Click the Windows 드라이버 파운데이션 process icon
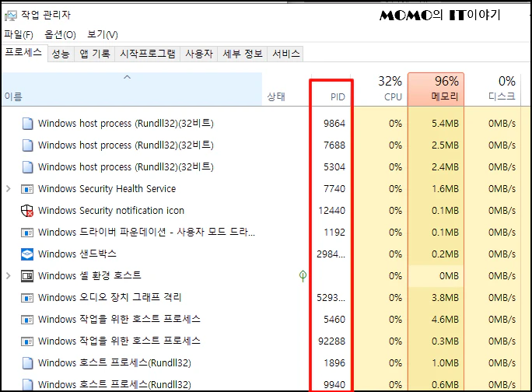 27,233
